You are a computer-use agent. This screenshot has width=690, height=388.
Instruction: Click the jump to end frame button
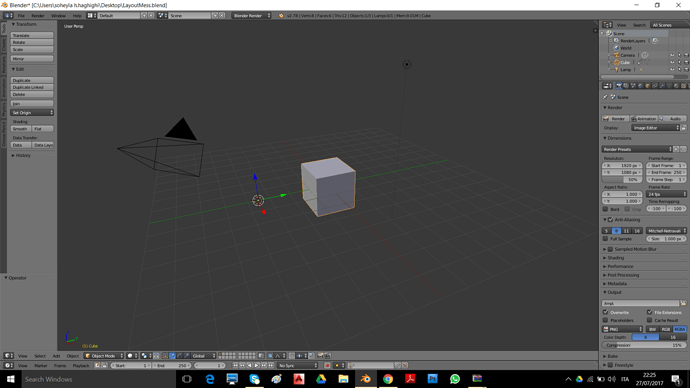pos(271,365)
